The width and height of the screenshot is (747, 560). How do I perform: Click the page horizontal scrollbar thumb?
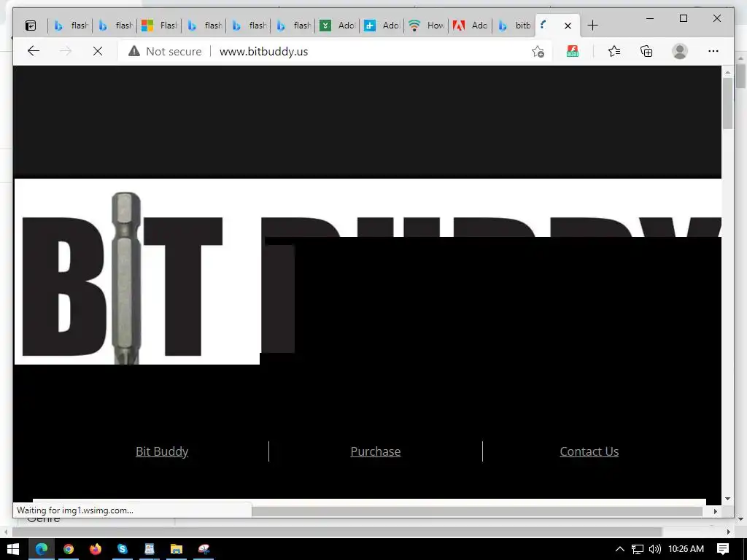(477, 511)
